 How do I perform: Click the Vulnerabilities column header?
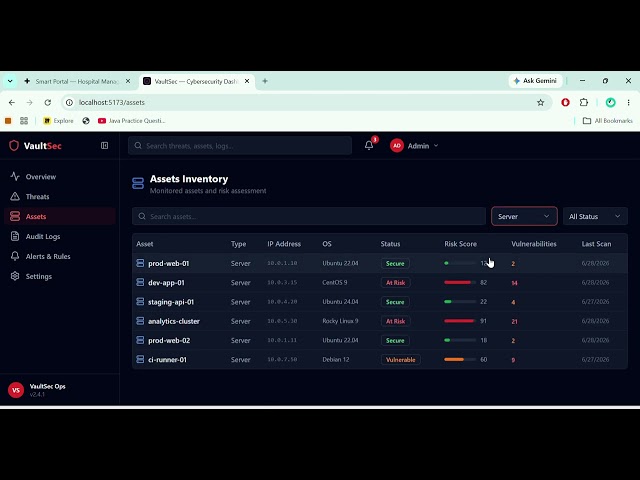pos(534,244)
